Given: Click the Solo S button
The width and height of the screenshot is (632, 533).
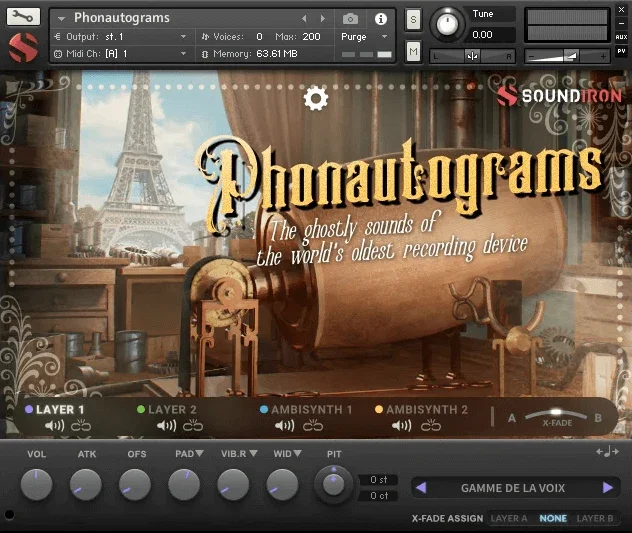Looking at the screenshot, I should point(413,19).
